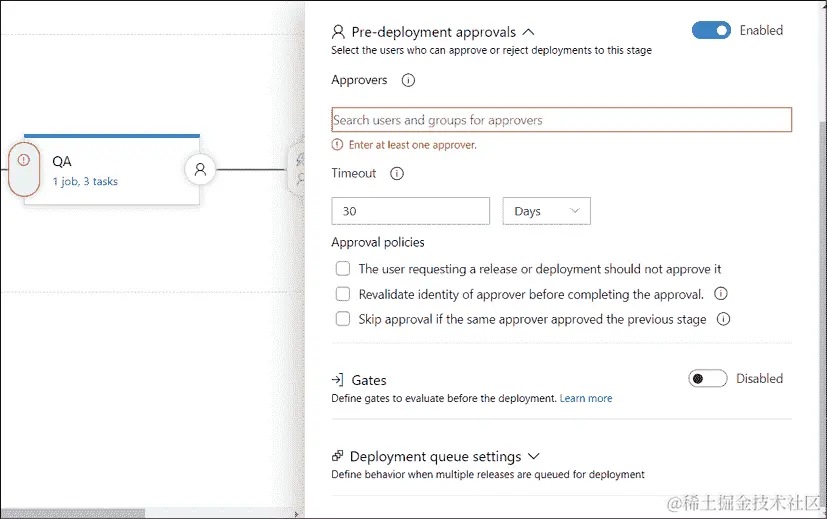827x519 pixels.
Task: Click the Deployment queue settings icon
Action: tap(338, 456)
